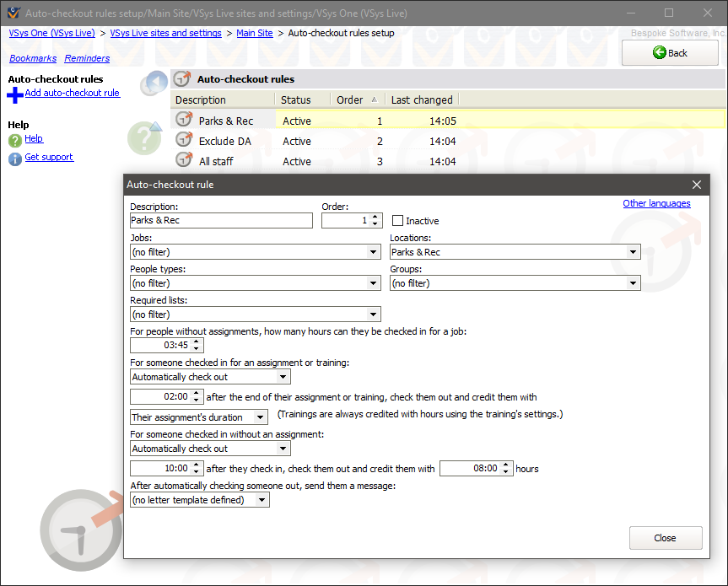The width and height of the screenshot is (728, 586).
Task: Click the blue plus Add rule icon
Action: click(x=15, y=94)
